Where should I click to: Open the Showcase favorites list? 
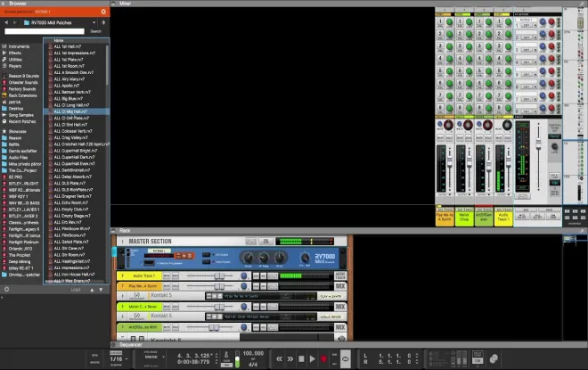pos(17,131)
